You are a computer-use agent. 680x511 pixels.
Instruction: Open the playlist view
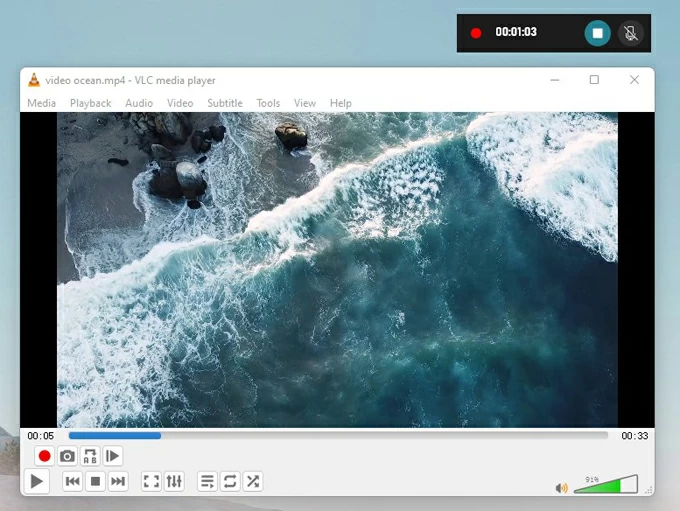point(207,482)
